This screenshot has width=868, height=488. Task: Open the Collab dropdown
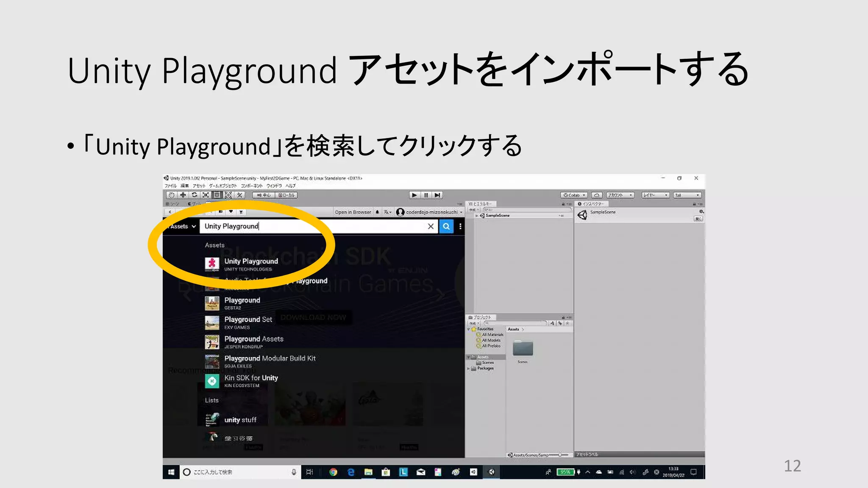574,195
